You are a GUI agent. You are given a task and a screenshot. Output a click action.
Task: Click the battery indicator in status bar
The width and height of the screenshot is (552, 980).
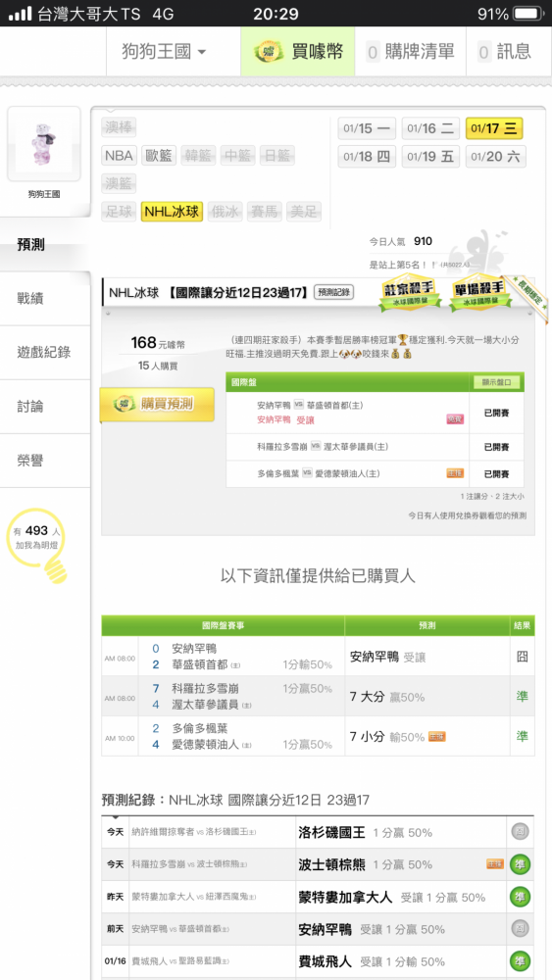click(528, 14)
